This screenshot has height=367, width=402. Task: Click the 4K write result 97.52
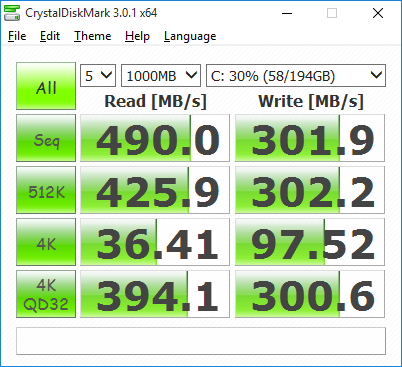[310, 242]
